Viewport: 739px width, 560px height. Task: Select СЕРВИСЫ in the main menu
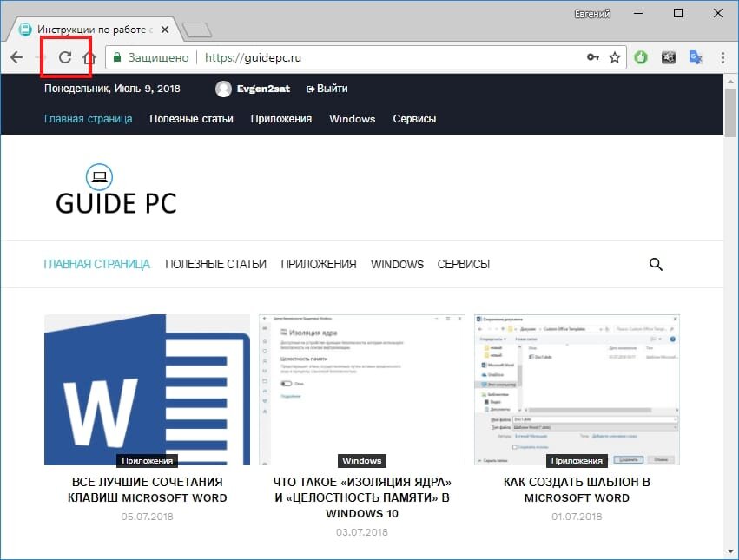pos(464,264)
